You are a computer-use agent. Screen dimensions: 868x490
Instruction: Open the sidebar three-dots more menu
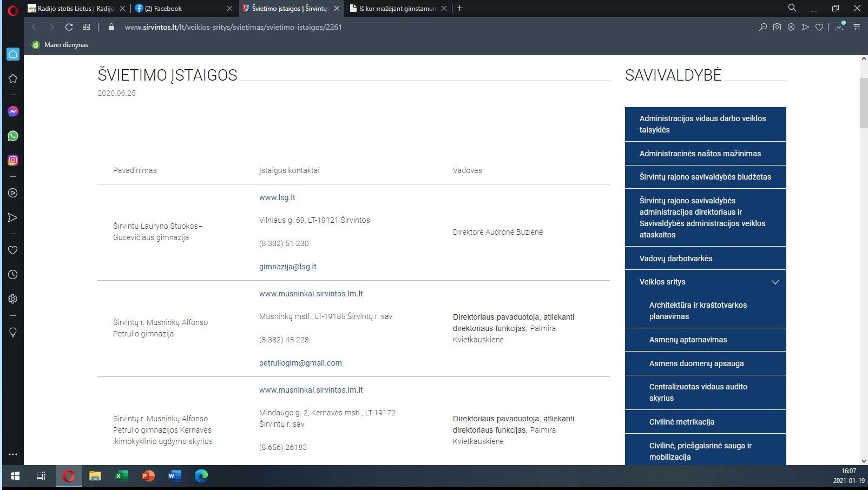(x=13, y=454)
